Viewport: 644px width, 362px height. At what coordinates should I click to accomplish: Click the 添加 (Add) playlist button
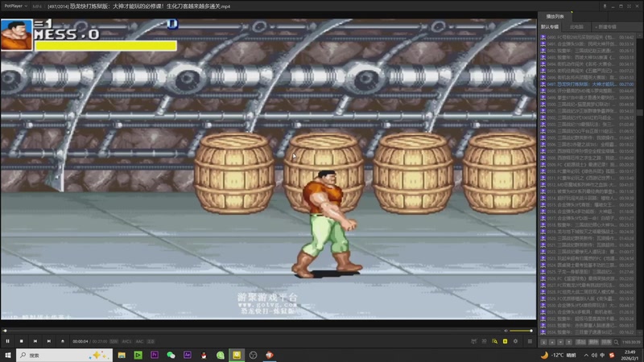click(x=580, y=342)
